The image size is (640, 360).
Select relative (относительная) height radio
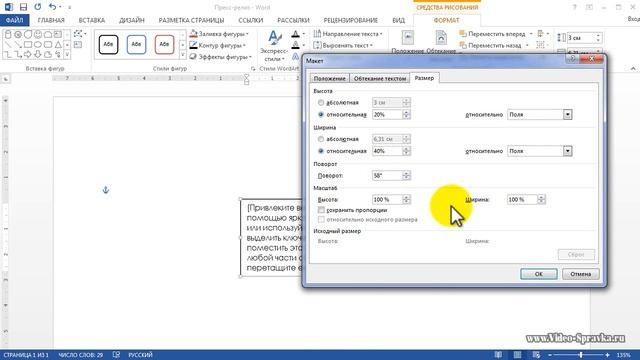pyautogui.click(x=321, y=115)
